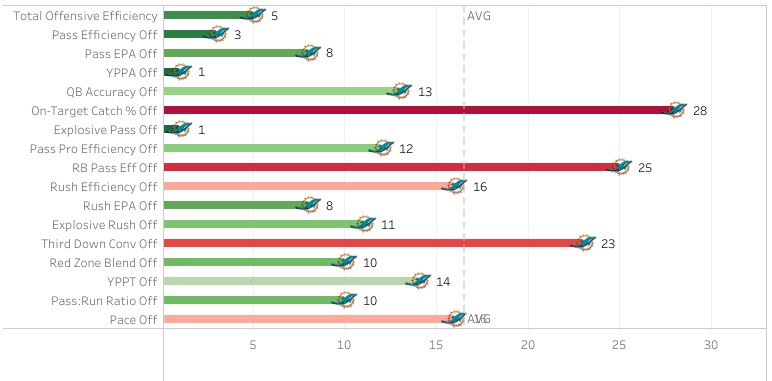Select the Explosive Pass Off row label
Image resolution: width=772 pixels, height=381 pixels.
106,130
